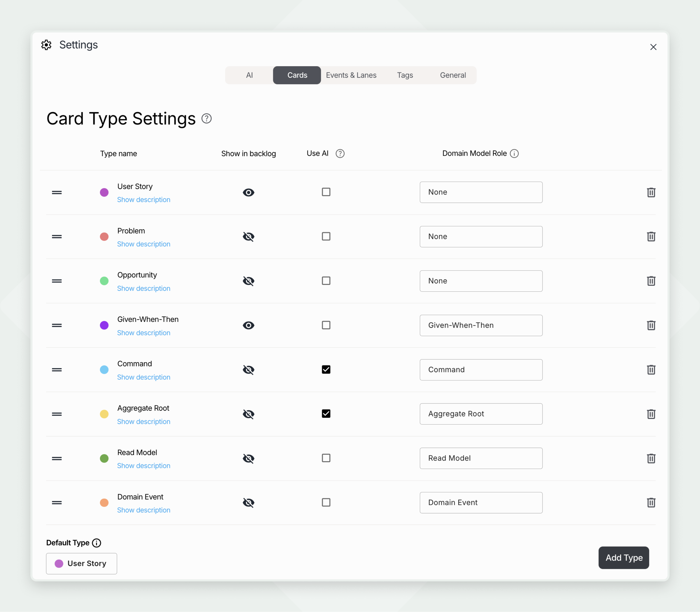
Task: Open User Story domain model role dropdown
Action: coord(481,192)
